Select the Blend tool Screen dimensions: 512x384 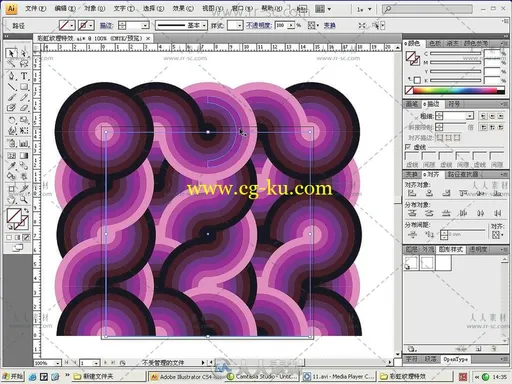coord(24,166)
